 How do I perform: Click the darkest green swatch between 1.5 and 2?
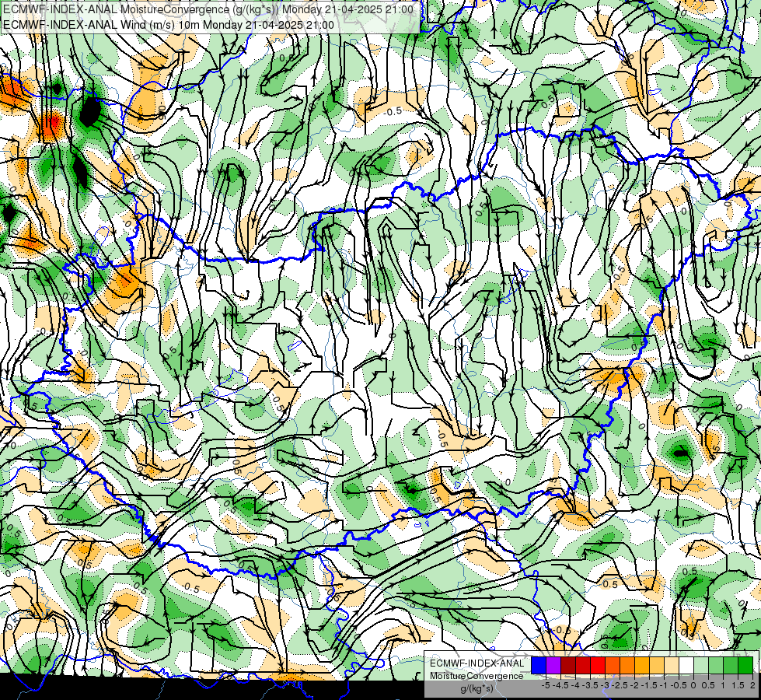click(745, 665)
